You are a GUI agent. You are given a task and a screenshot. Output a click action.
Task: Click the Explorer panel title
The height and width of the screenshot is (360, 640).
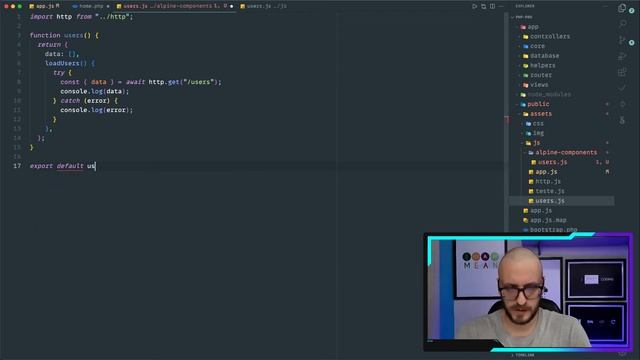[x=525, y=6]
